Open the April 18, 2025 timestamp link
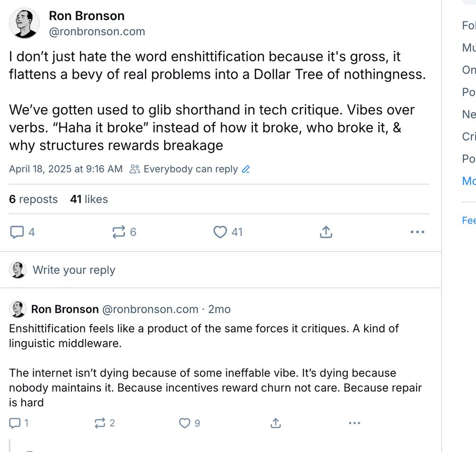Screen dimensions: 476x452 coord(66,169)
